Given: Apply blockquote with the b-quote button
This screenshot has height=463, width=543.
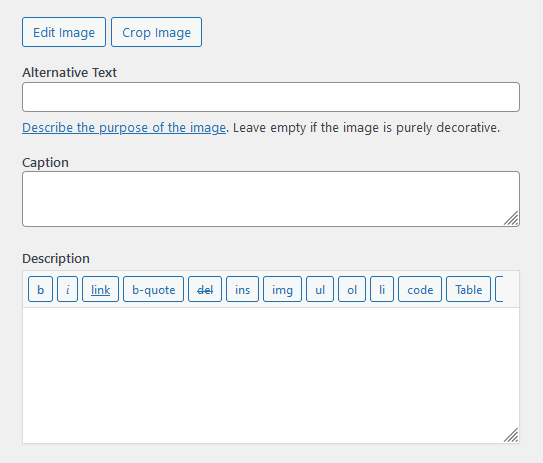Looking at the screenshot, I should [x=153, y=289].
